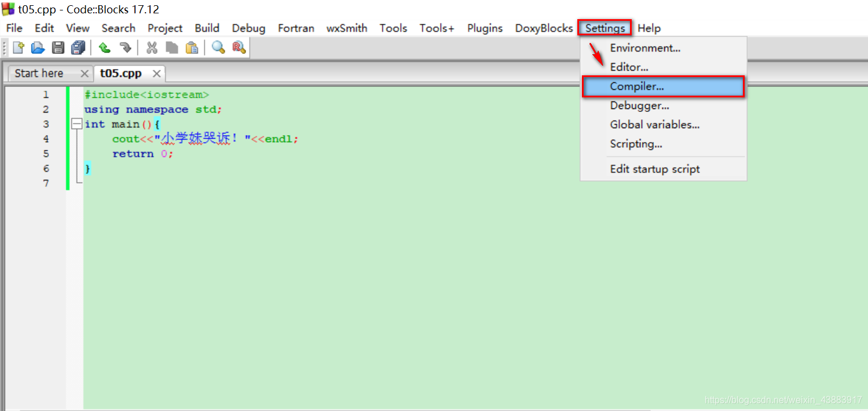This screenshot has width=868, height=411.
Task: Close the t05.cpp tab
Action: pos(156,74)
